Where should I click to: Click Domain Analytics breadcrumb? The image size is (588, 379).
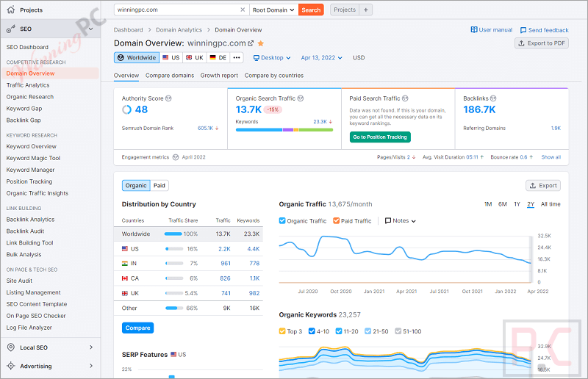click(179, 29)
